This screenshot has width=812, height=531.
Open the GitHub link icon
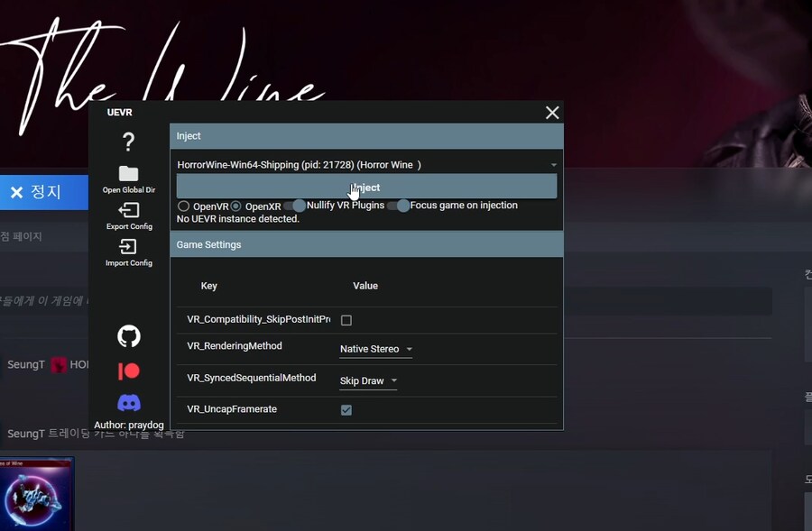(129, 336)
